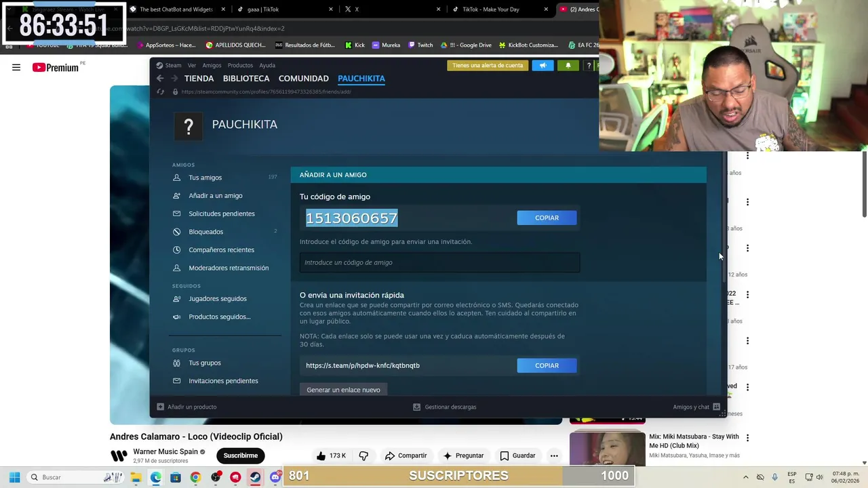Viewport: 868px width, 488px height.
Task: Open the Twitch bookmark
Action: click(x=420, y=45)
